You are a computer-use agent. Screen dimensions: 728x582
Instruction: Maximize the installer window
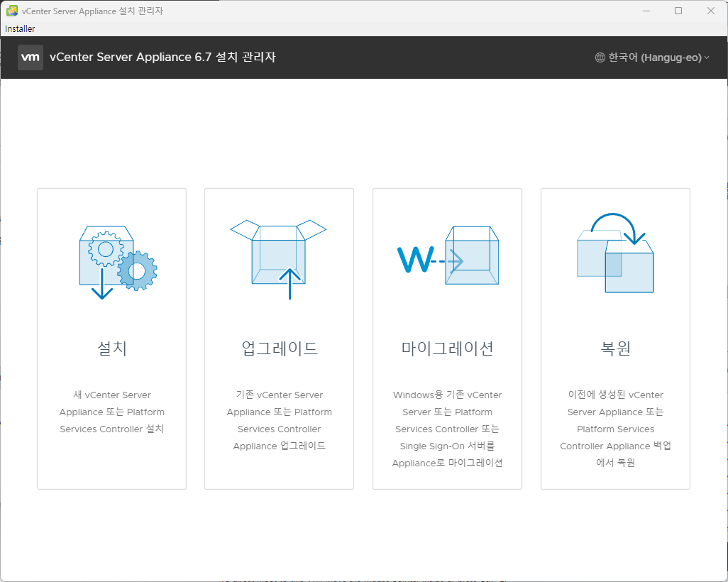[x=678, y=11]
